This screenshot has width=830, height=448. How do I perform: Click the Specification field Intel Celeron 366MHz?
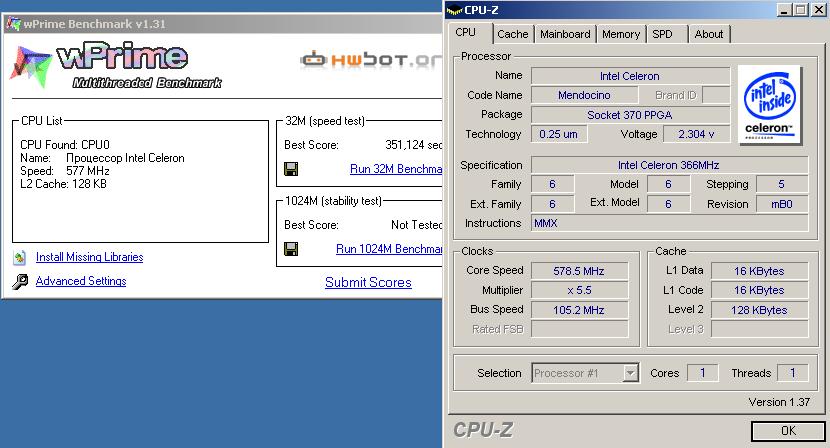pyautogui.click(x=669, y=165)
